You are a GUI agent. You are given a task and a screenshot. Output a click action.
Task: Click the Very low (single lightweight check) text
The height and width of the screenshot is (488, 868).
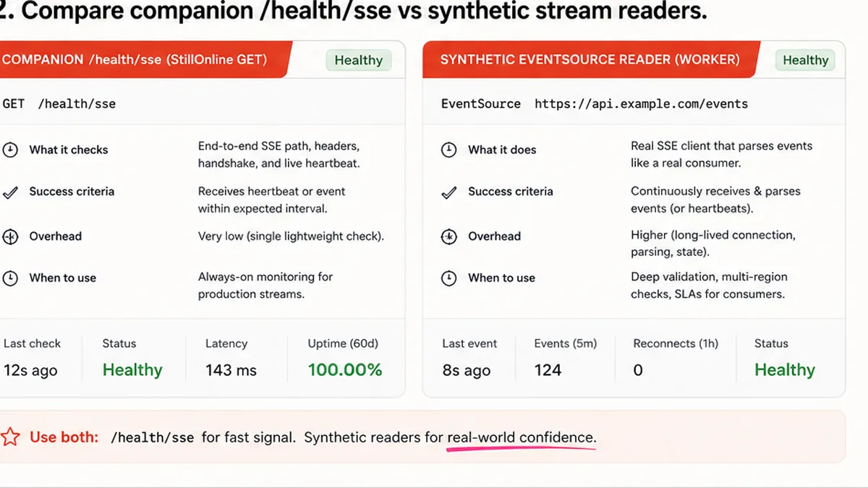[x=291, y=236]
